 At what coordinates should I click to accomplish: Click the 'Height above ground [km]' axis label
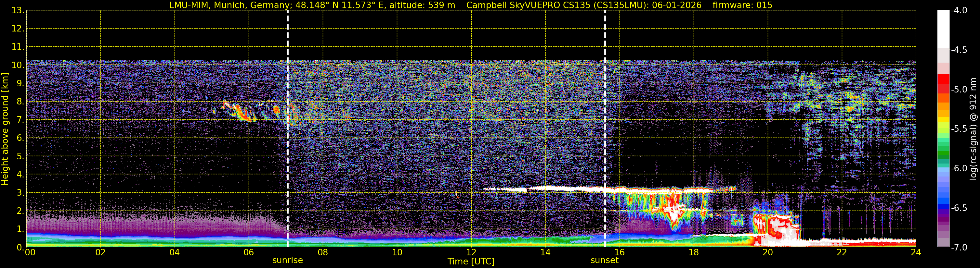[5, 129]
